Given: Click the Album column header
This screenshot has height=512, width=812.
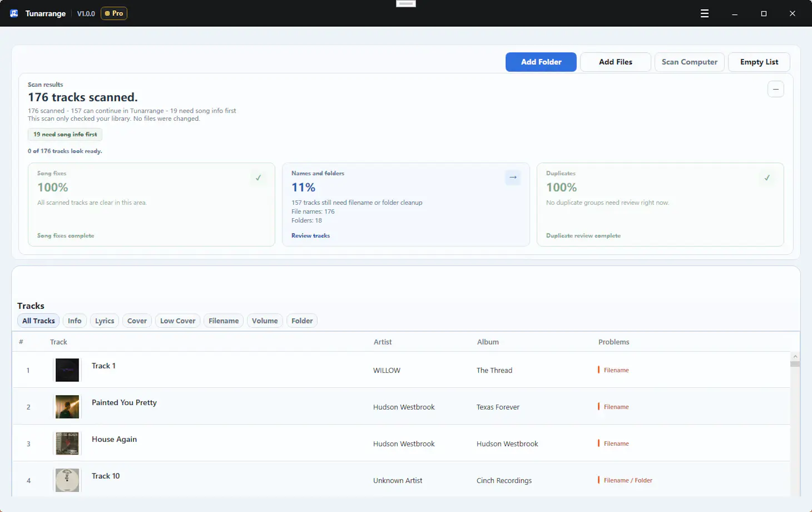Looking at the screenshot, I should [x=488, y=342].
